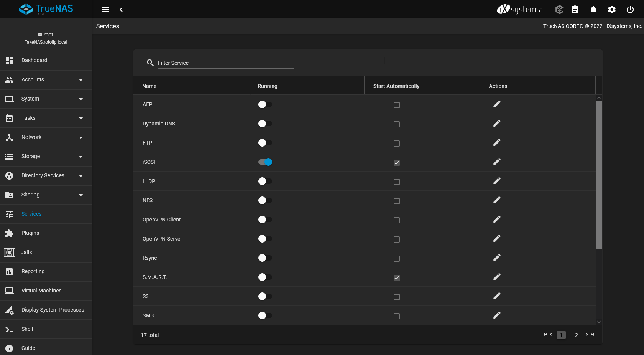The width and height of the screenshot is (644, 355).
Task: Click the iXsystems logo
Action: click(519, 9)
